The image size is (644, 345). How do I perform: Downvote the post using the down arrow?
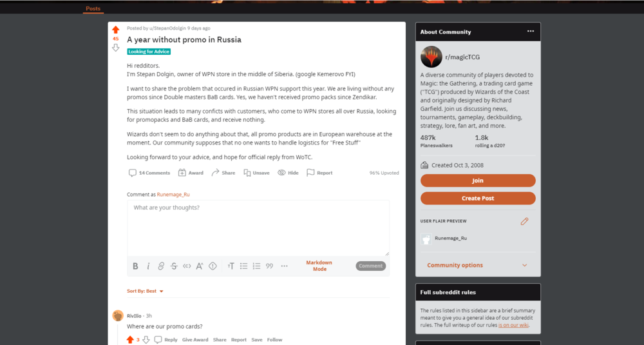[x=115, y=48]
